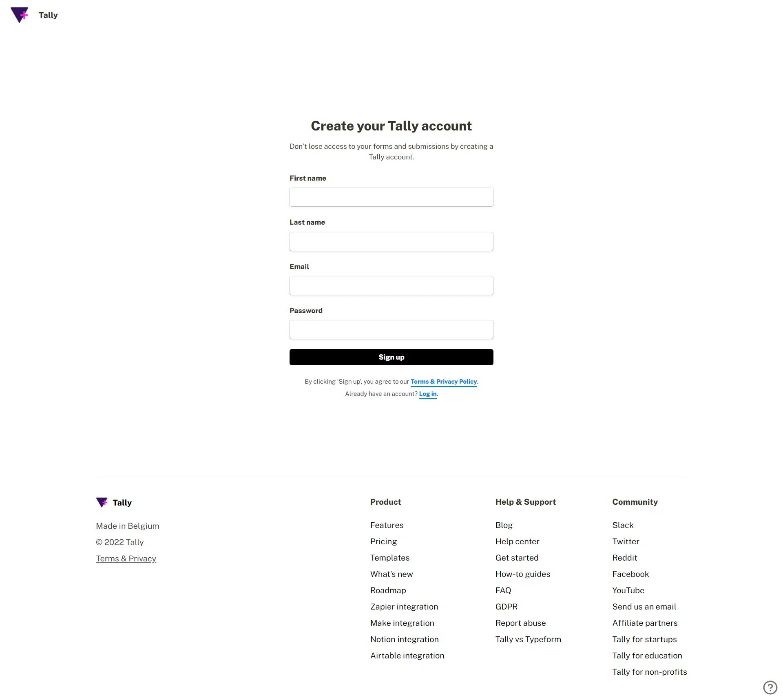Click Send us an email link
Image resolution: width=783 pixels, height=700 pixels.
tap(644, 607)
